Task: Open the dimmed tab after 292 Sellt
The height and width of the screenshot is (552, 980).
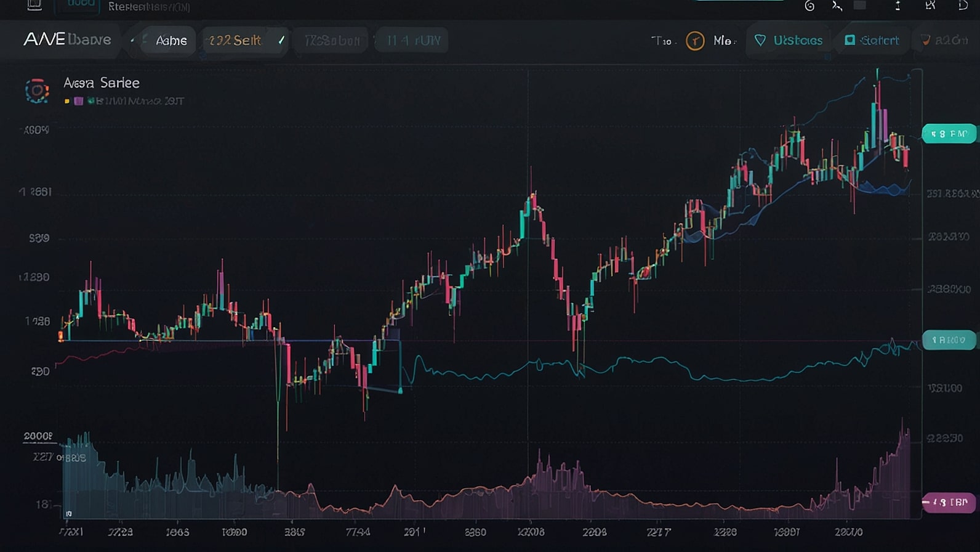Action: tap(332, 41)
